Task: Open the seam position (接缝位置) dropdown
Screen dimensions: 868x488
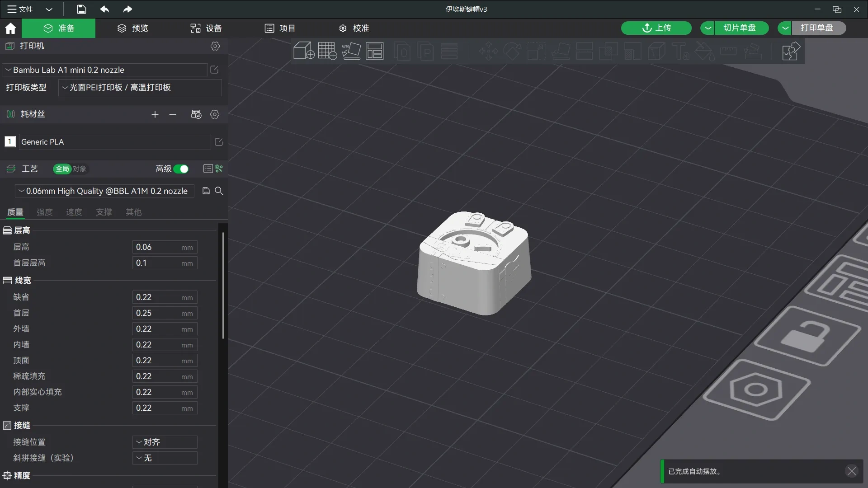Action: point(165,442)
